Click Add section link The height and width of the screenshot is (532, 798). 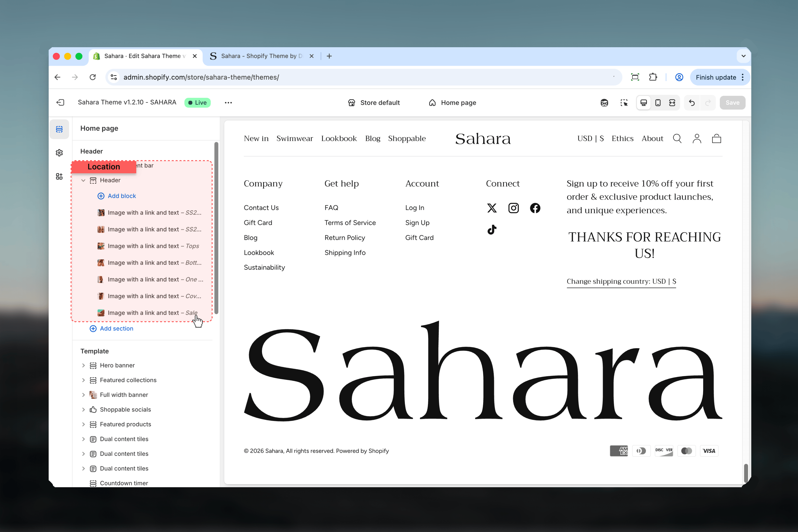tap(112, 329)
